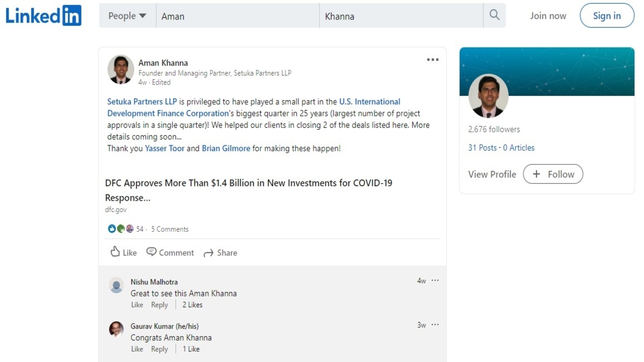
Task: Click the 4w Edited timestamp on the post
Action: tap(154, 82)
